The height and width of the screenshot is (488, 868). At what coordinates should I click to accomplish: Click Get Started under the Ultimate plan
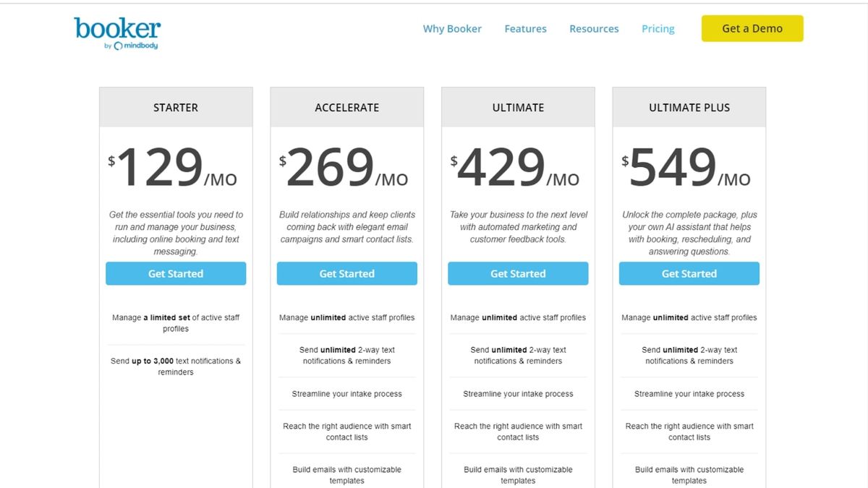[x=518, y=273]
